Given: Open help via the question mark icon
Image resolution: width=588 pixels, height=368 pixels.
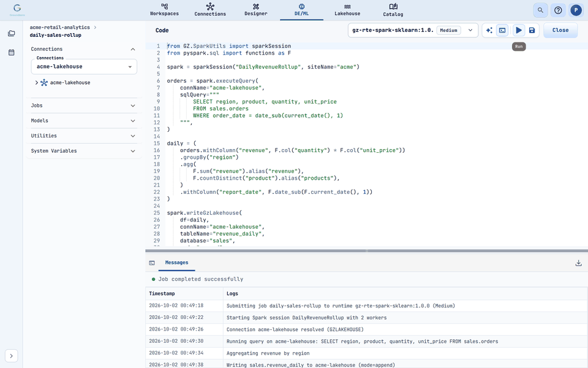Looking at the screenshot, I should 558,10.
